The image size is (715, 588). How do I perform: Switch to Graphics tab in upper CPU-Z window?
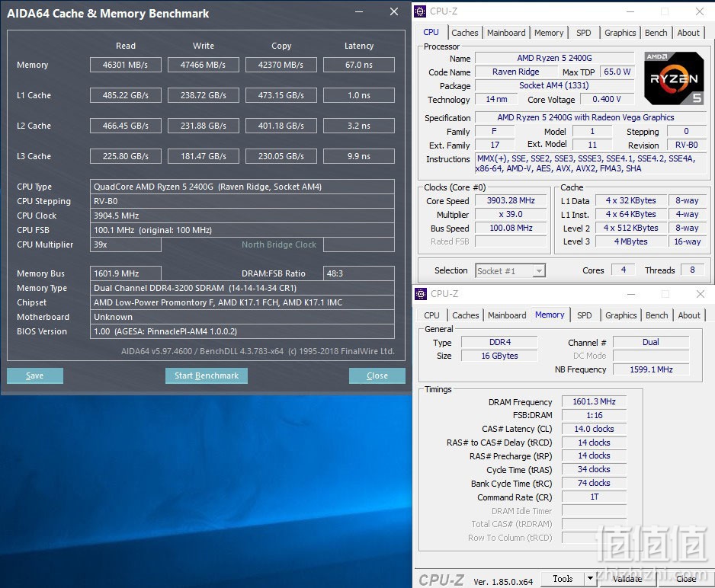point(620,33)
